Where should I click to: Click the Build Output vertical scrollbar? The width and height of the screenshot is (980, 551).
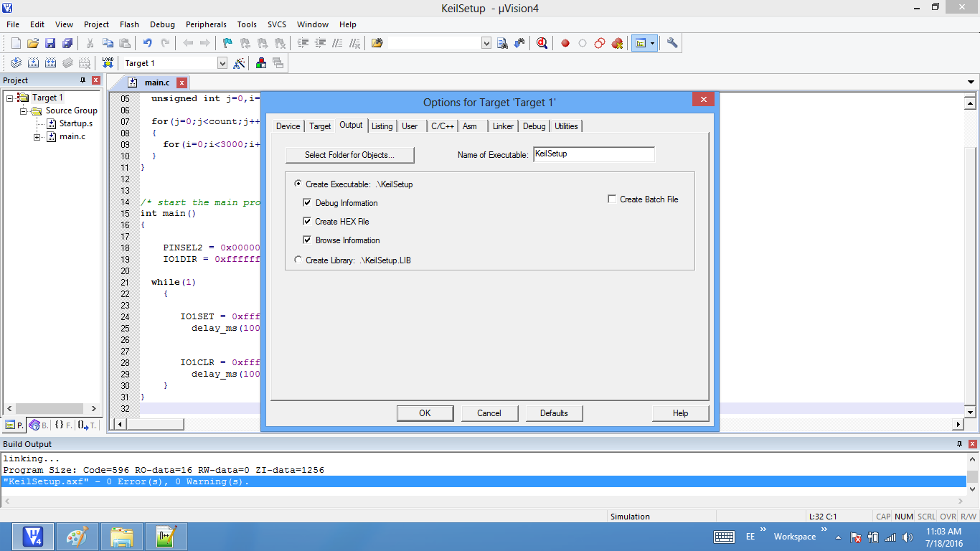click(x=972, y=473)
